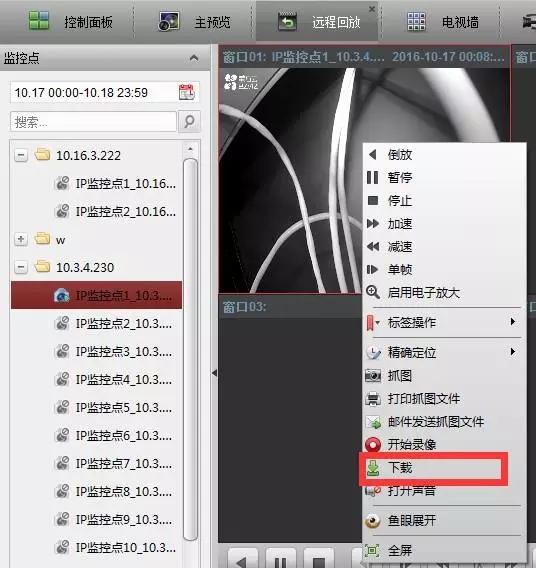Click the 开始录像 record icon
The width and height of the screenshot is (536, 568).
click(373, 444)
